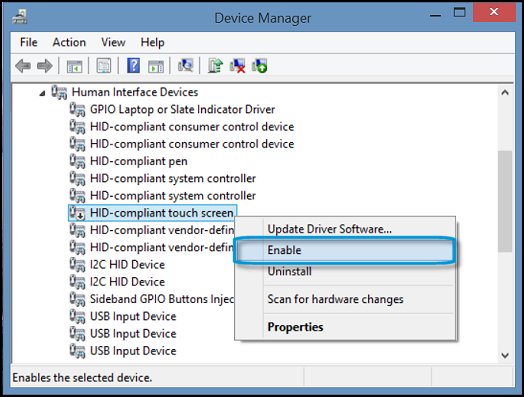Select GPIO Laptop or Slate Indicator Driver
The width and height of the screenshot is (524, 397).
click(x=182, y=110)
